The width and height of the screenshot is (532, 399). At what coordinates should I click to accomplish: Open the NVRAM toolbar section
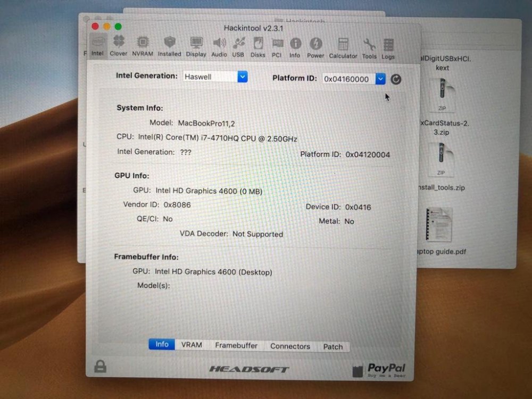click(x=143, y=46)
